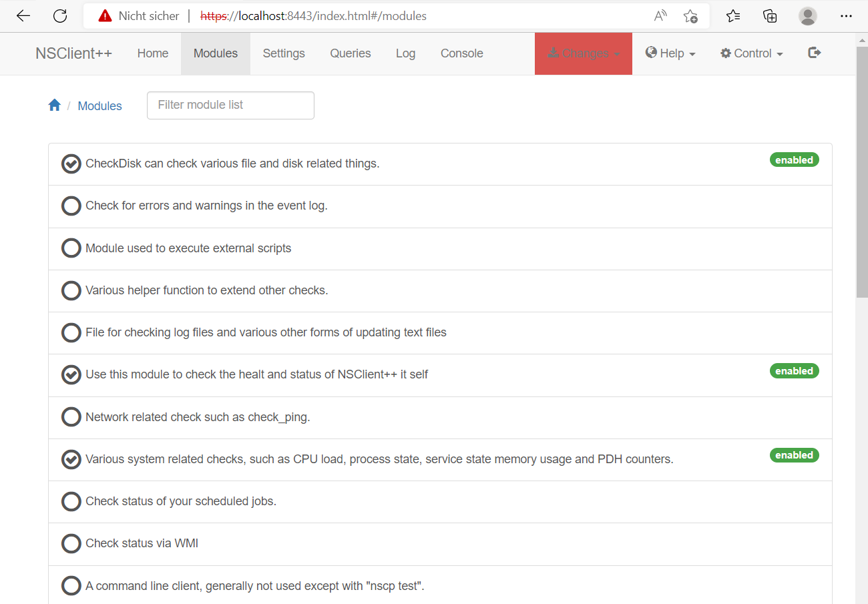Open the Collections icon
868x604 pixels.
[x=770, y=16]
